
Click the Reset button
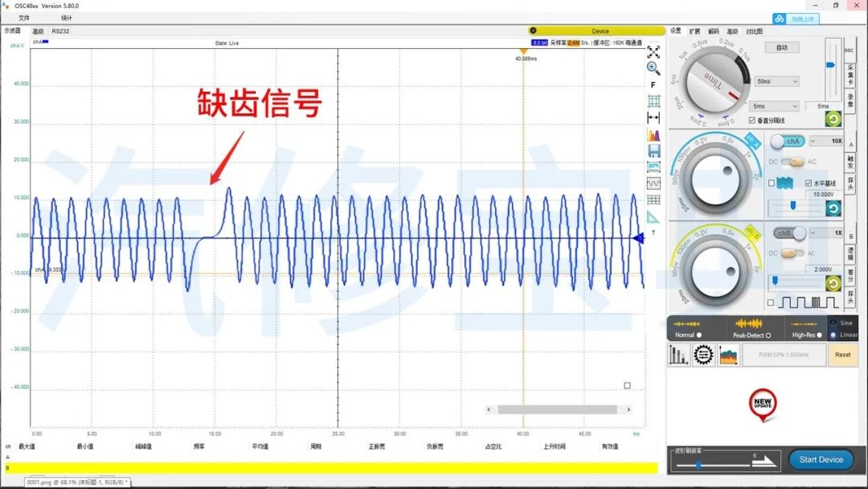click(842, 355)
